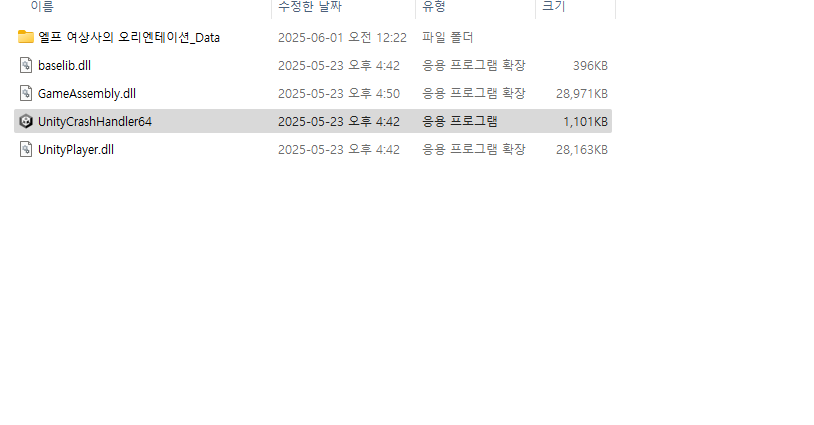
Task: Select the UnityCrashHandler64 application name
Action: (95, 121)
